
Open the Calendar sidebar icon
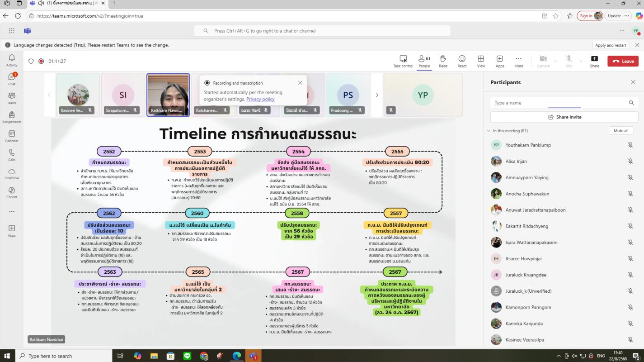[12, 136]
